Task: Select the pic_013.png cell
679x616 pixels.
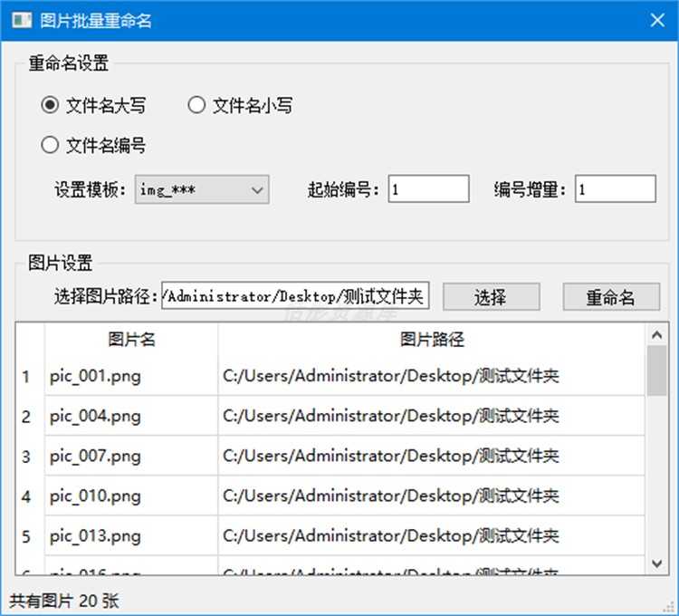Action: (131, 536)
